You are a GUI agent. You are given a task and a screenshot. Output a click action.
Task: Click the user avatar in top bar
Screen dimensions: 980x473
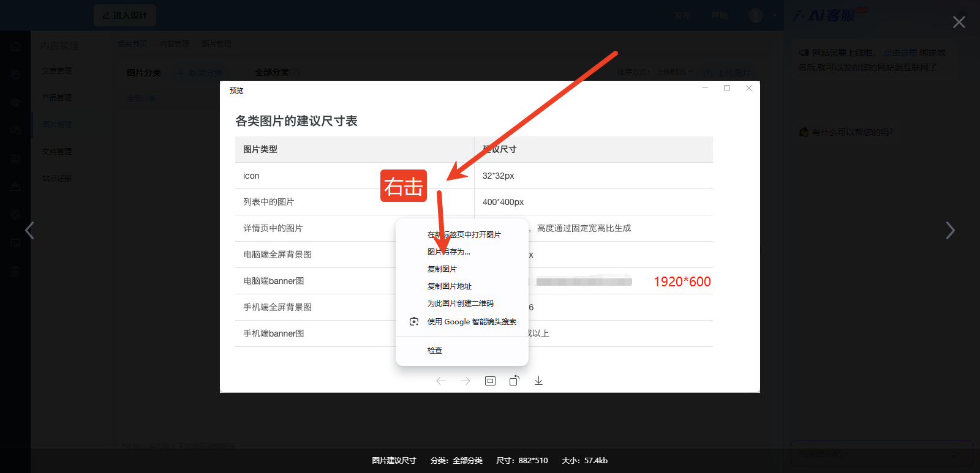(756, 15)
